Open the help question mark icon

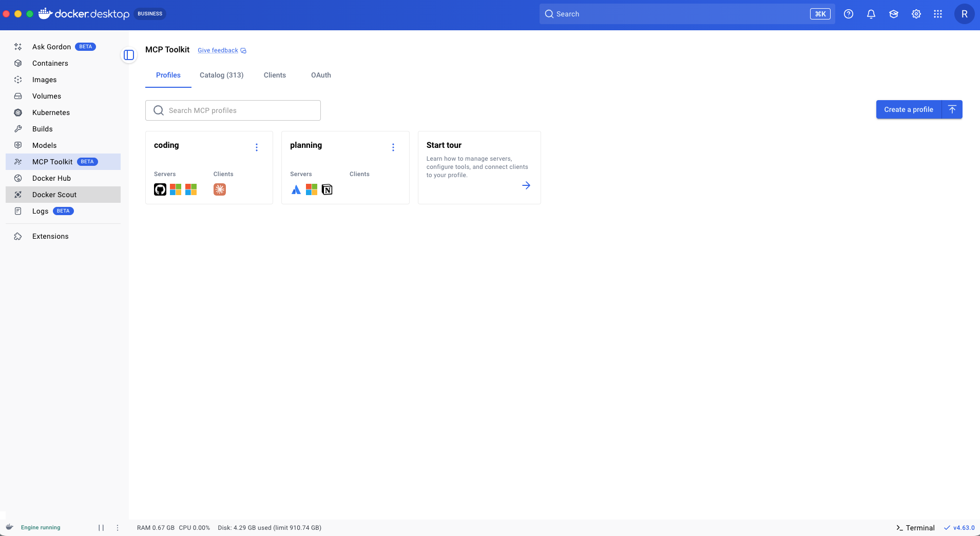[x=849, y=14]
